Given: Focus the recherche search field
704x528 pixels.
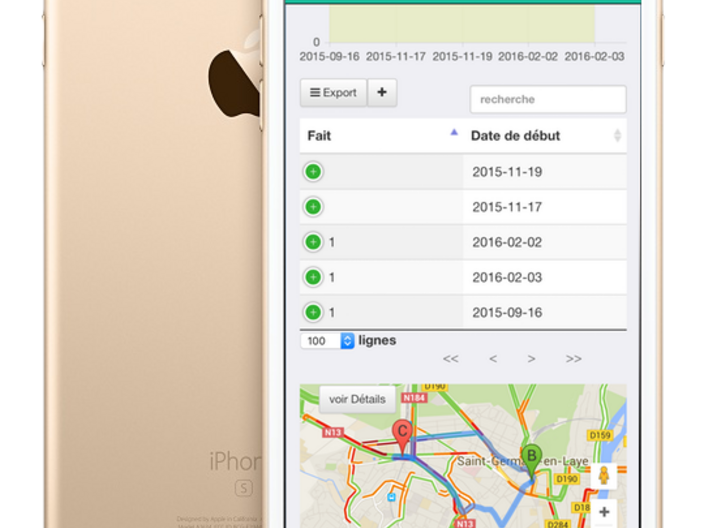Looking at the screenshot, I should point(548,99).
